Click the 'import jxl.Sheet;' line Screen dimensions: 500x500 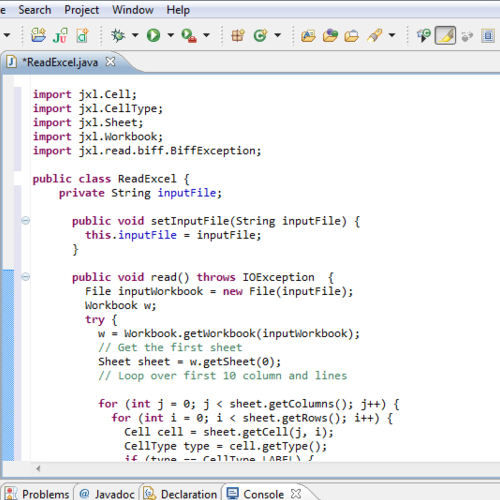pyautogui.click(x=88, y=123)
